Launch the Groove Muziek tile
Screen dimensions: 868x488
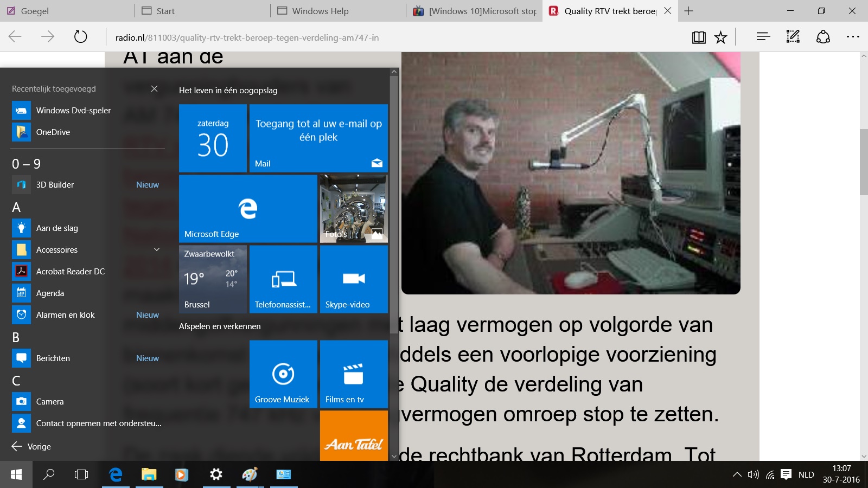(283, 374)
